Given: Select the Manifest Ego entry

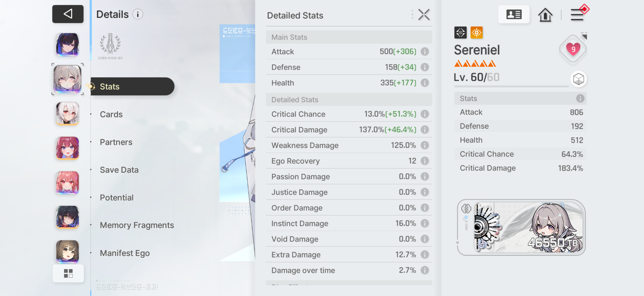Looking at the screenshot, I should (x=125, y=253).
